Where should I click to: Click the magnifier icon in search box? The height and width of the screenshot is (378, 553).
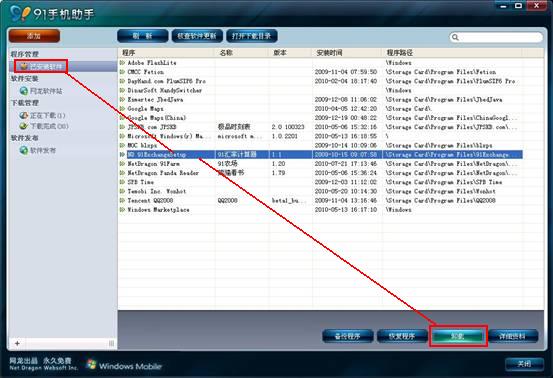pos(455,37)
